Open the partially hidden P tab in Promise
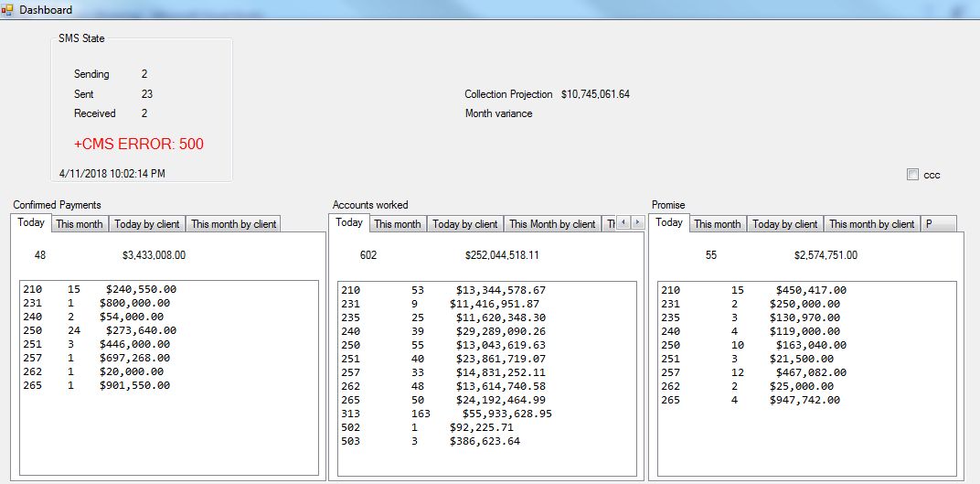 pyautogui.click(x=936, y=224)
